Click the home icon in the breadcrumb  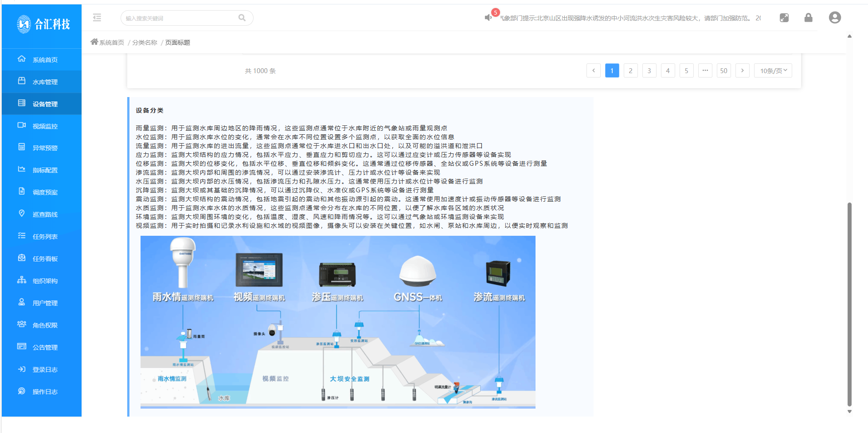pyautogui.click(x=94, y=41)
